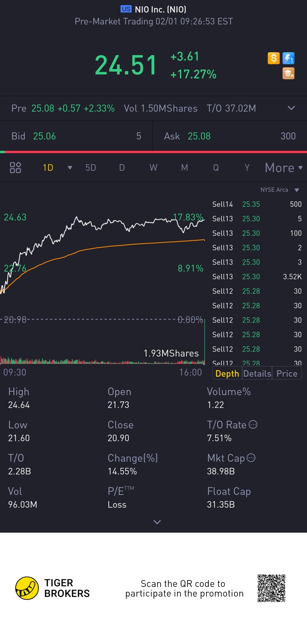Viewport: 307px width, 644px height.
Task: Select the 5D chart timeframe
Action: pyautogui.click(x=91, y=168)
